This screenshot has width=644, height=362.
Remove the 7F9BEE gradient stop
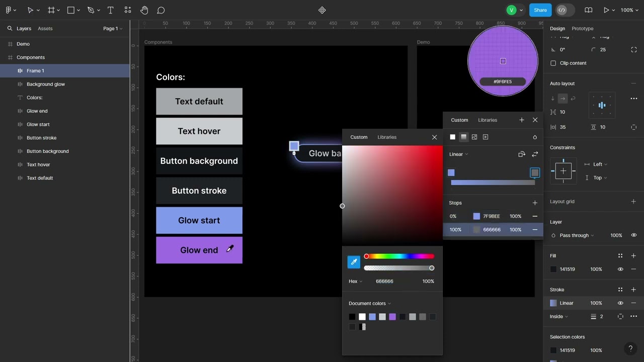535,216
